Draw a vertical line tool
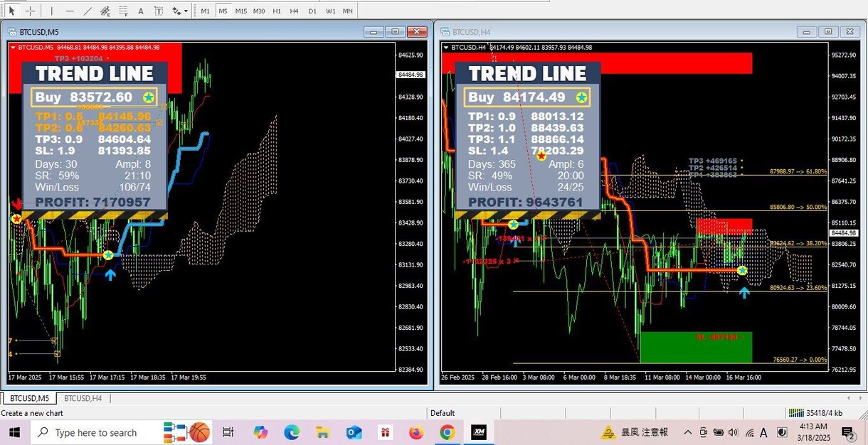The image size is (868, 445). [x=51, y=11]
